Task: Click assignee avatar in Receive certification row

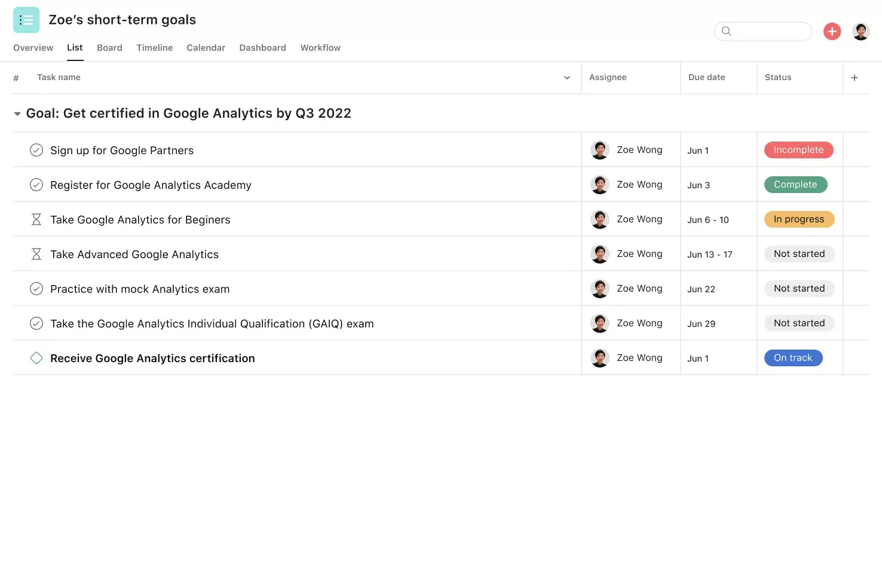Action: coord(600,358)
